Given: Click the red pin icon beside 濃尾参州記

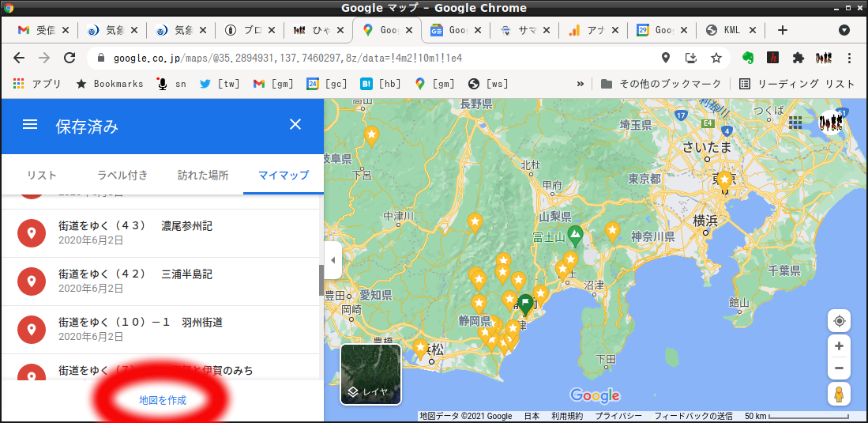Looking at the screenshot, I should click(32, 232).
